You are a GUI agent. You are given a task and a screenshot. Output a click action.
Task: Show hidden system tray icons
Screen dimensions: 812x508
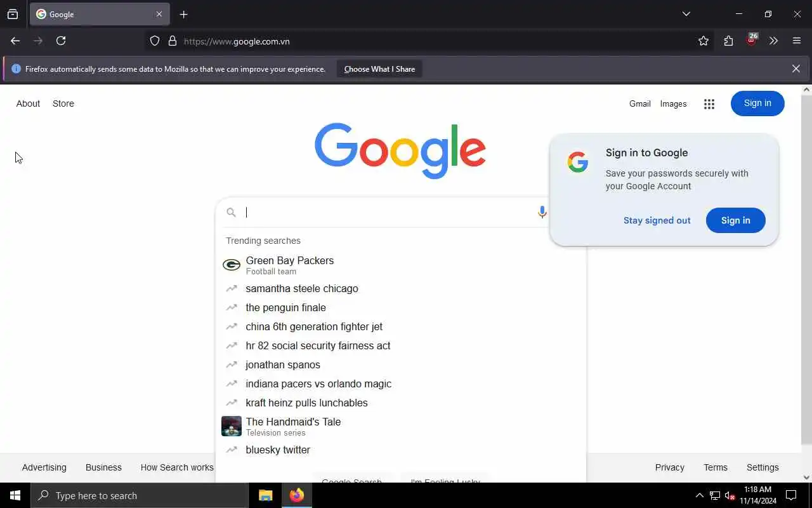(699, 495)
